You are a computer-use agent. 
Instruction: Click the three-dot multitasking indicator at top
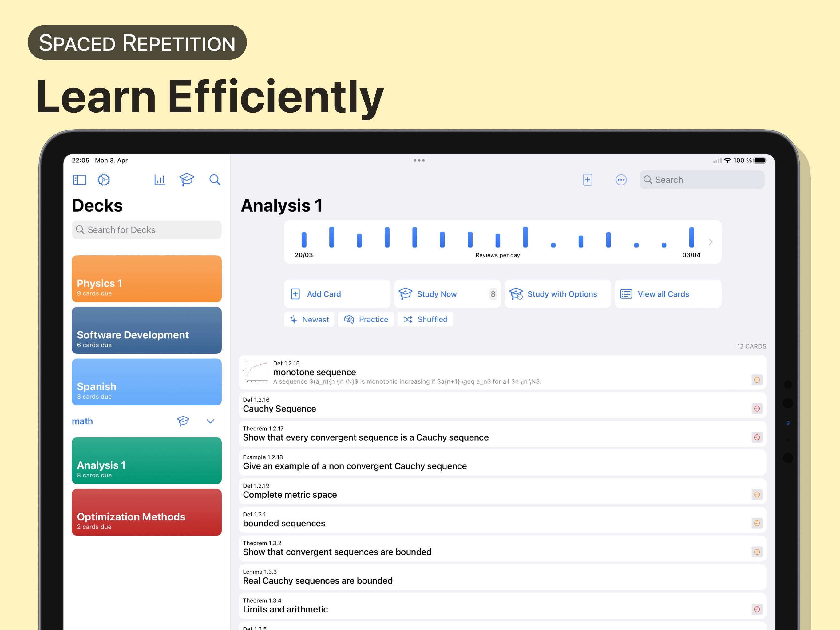click(419, 160)
